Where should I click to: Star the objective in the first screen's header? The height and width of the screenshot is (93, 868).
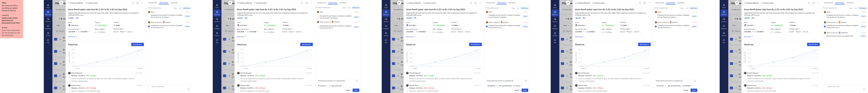coord(138,3)
